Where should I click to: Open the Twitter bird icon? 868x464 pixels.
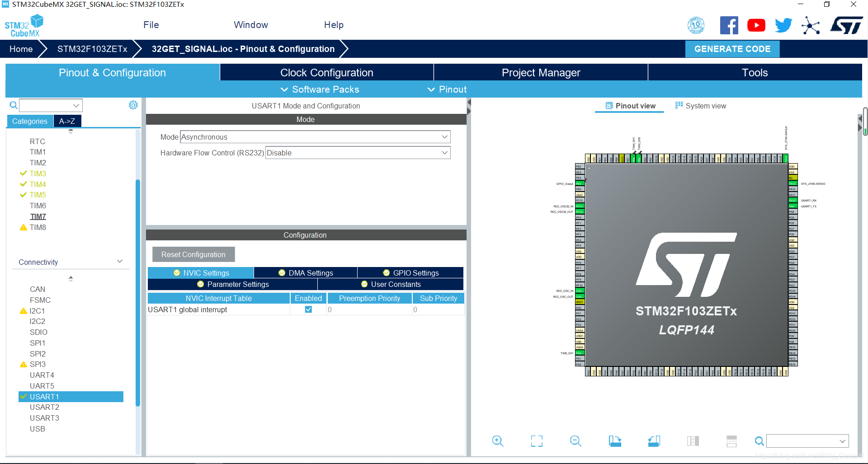(x=783, y=25)
